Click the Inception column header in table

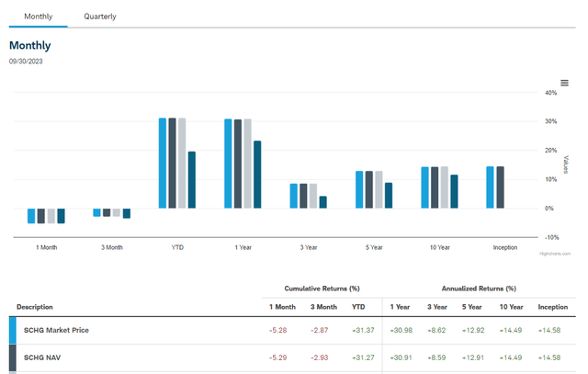coord(553,307)
